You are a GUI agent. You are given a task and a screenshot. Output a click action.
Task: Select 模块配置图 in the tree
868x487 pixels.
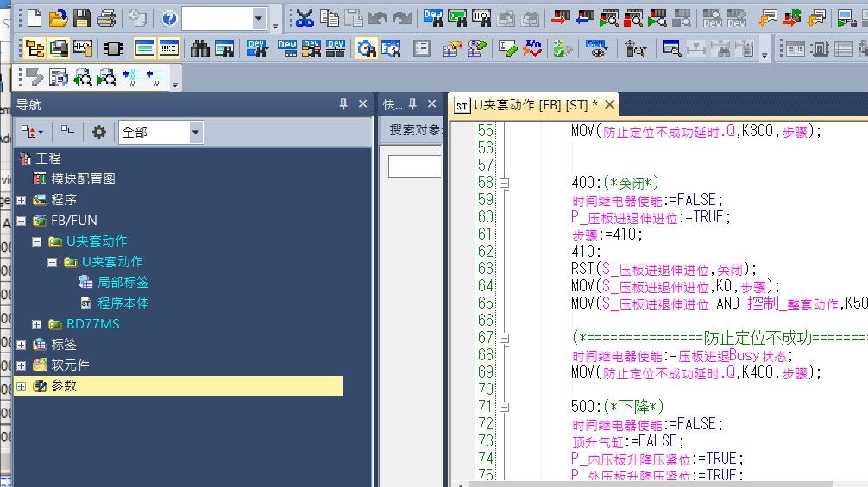(x=83, y=179)
